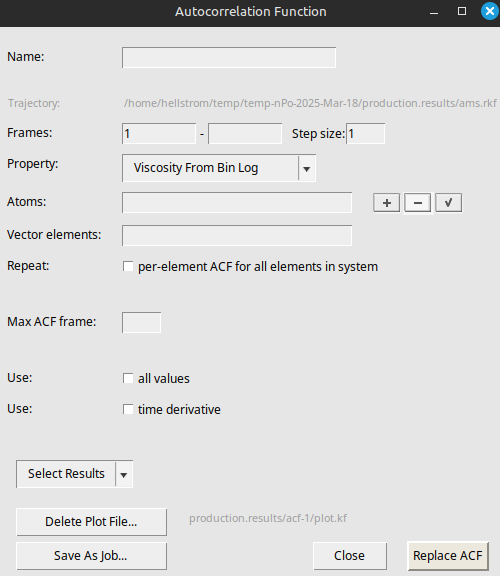Click the Replace ACF button
500x576 pixels.
[448, 556]
